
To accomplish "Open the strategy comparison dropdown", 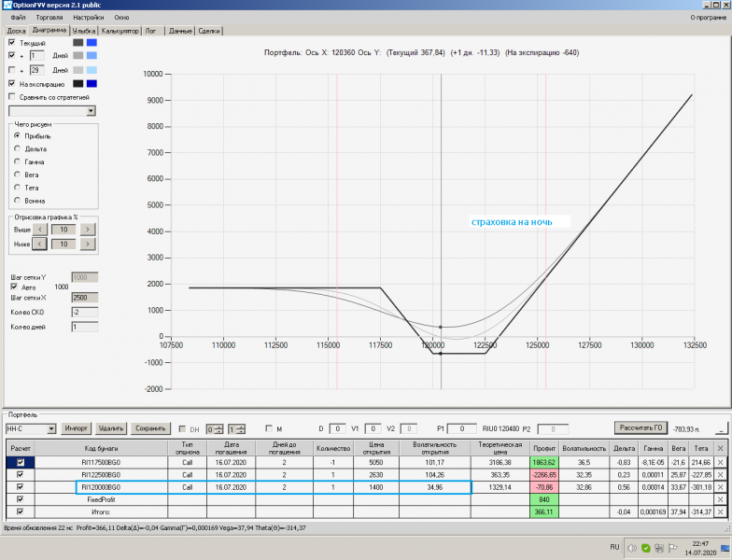I will click(x=91, y=111).
